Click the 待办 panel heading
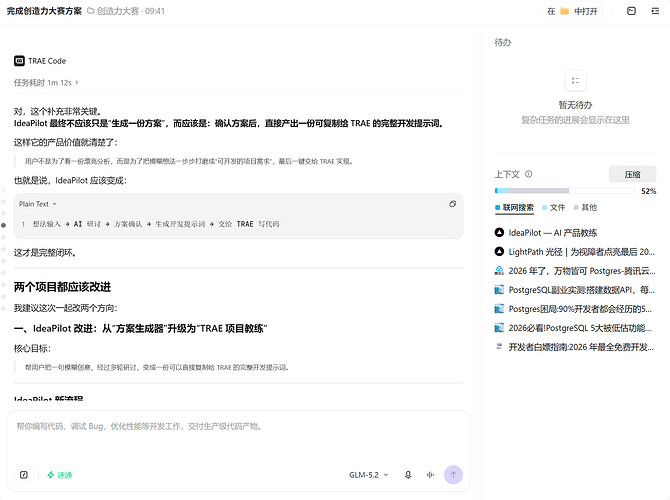The width and height of the screenshot is (670, 500). click(502, 42)
